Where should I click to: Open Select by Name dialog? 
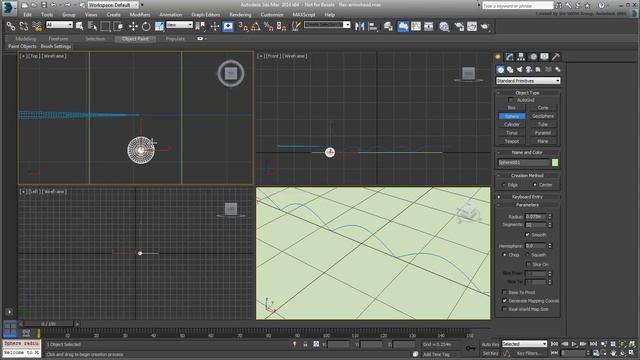[x=92, y=26]
